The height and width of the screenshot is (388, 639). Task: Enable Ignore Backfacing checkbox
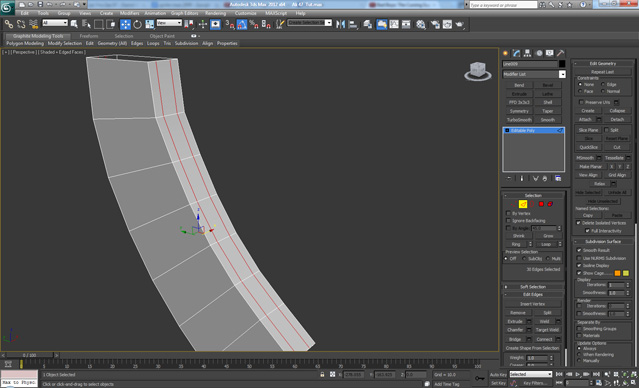[x=508, y=220]
